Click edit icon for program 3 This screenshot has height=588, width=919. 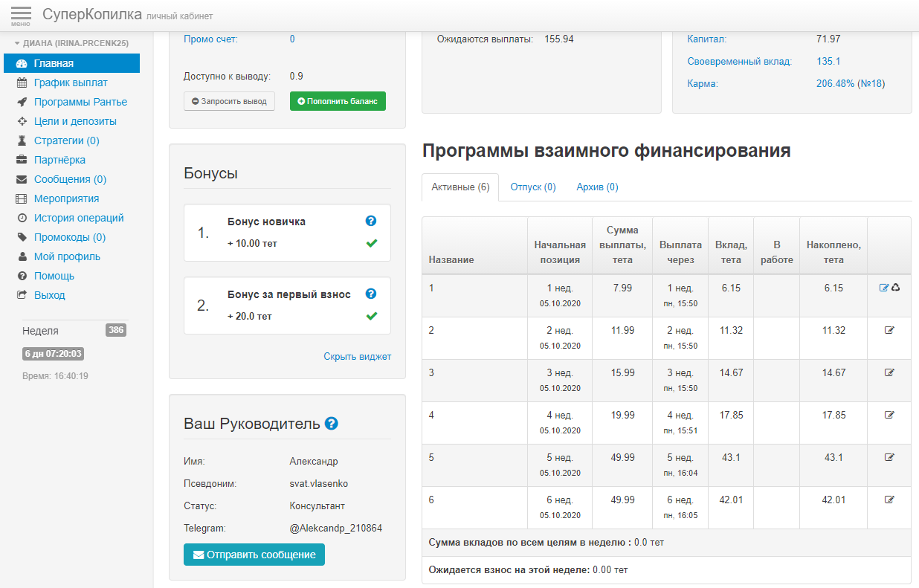[x=889, y=372]
